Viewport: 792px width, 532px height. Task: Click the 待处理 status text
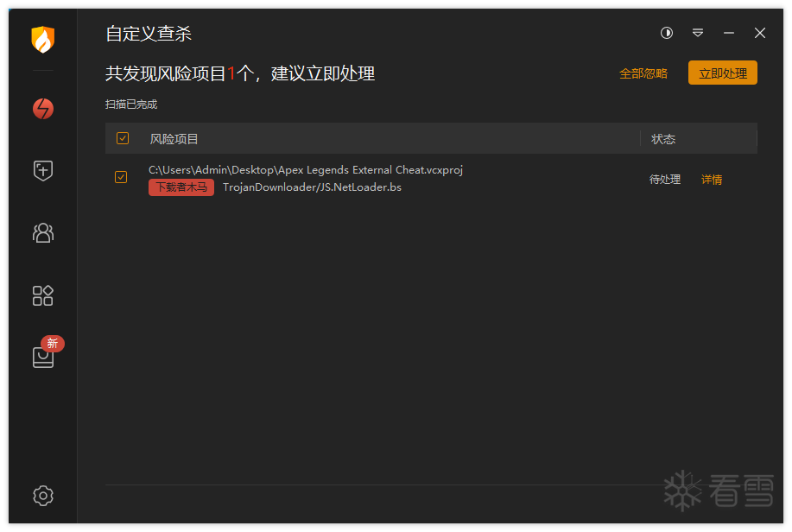coord(665,180)
